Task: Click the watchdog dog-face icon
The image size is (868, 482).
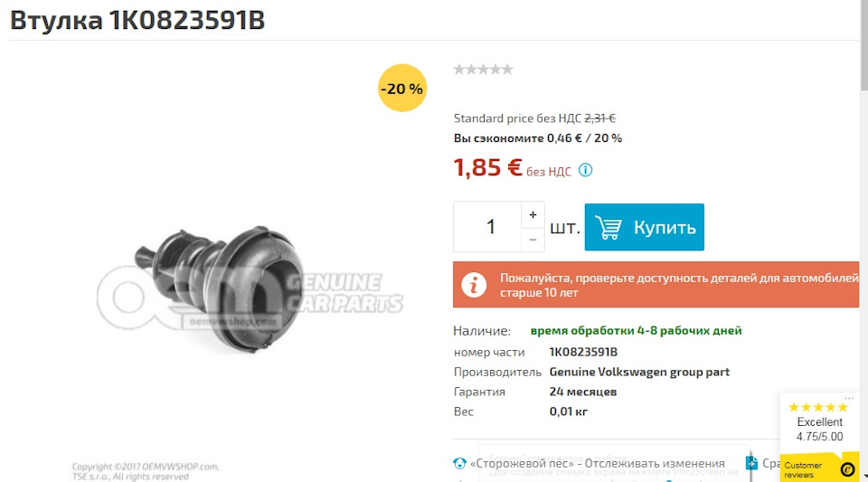Action: tap(459, 463)
